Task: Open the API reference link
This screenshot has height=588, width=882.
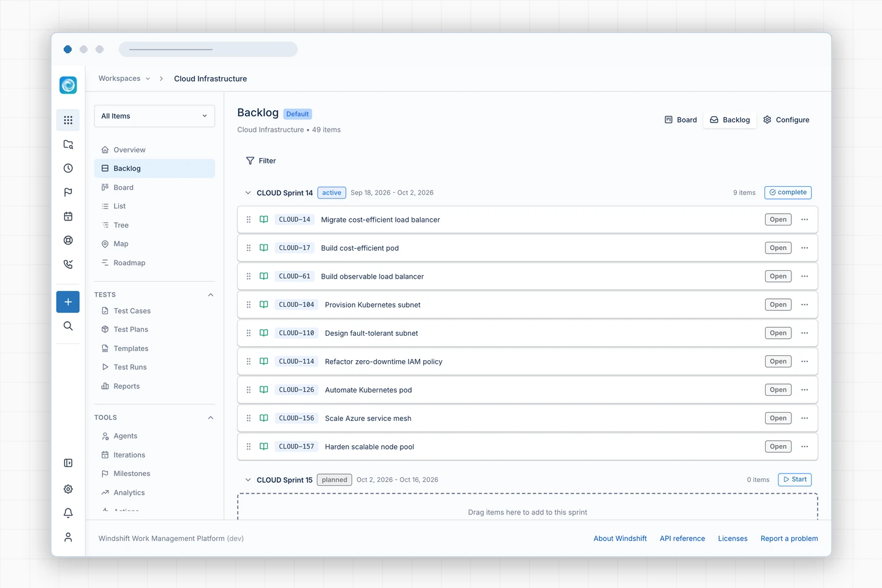Action: click(682, 538)
